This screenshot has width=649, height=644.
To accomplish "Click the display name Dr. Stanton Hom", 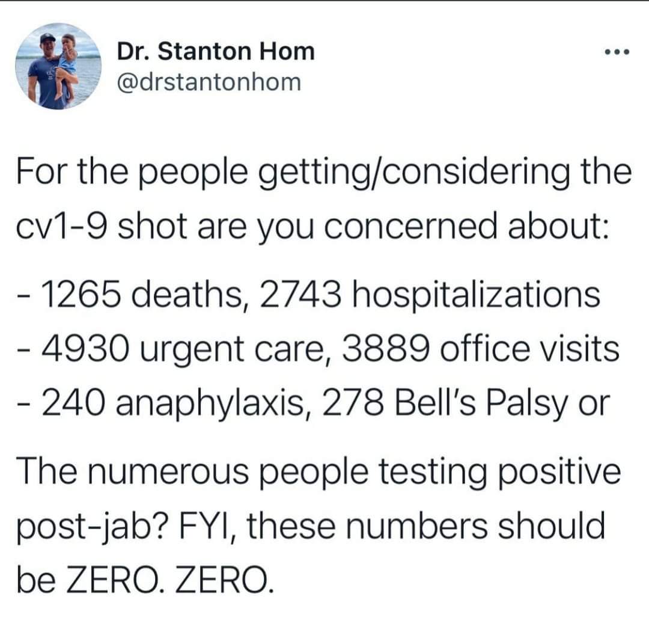I will coord(216,51).
